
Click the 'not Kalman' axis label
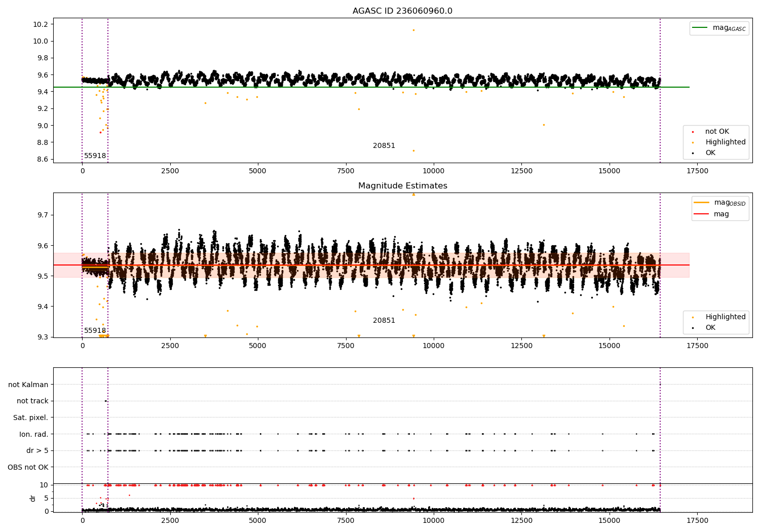tap(28, 385)
